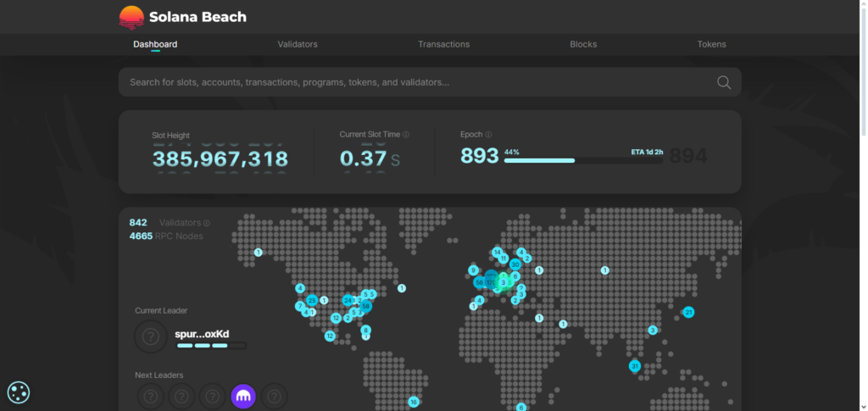Click the Slot Height number 385,967,318

(220, 158)
